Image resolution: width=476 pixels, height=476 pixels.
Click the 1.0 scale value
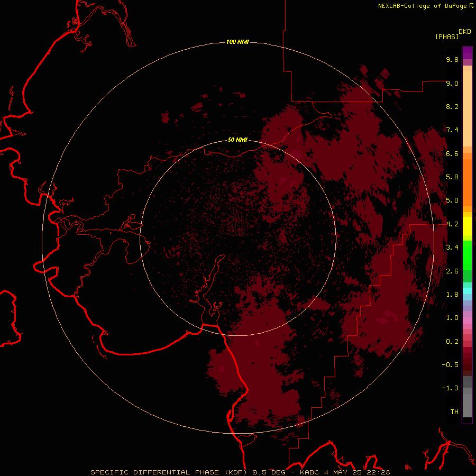[452, 318]
